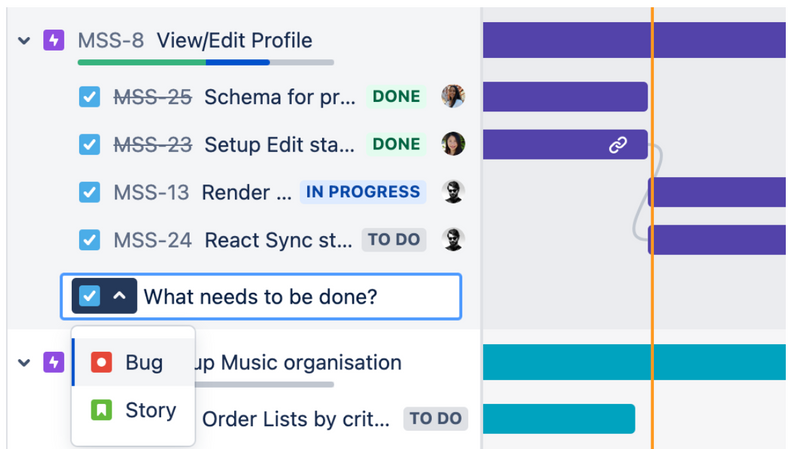This screenshot has width=800, height=449.
Task: Click the Music organisation epic lightning icon
Action: [54, 363]
